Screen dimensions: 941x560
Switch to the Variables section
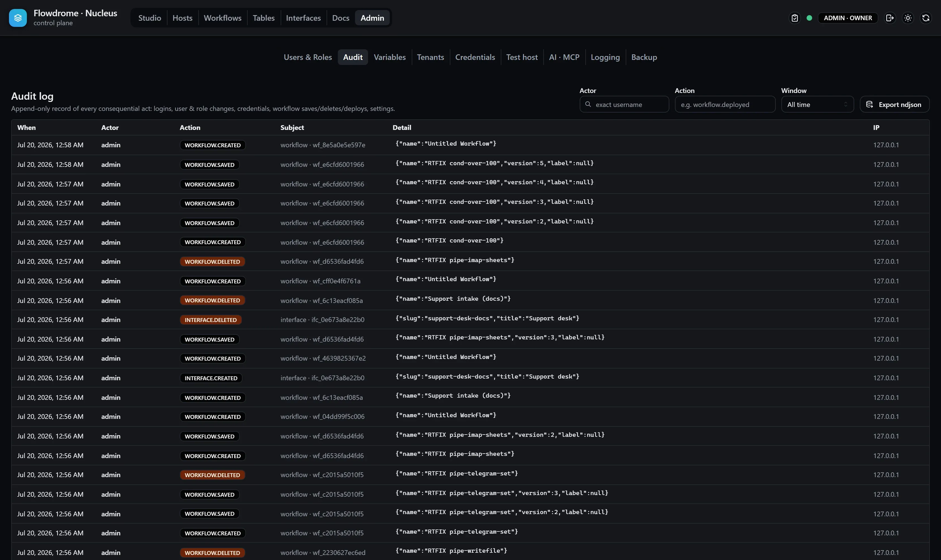click(390, 57)
